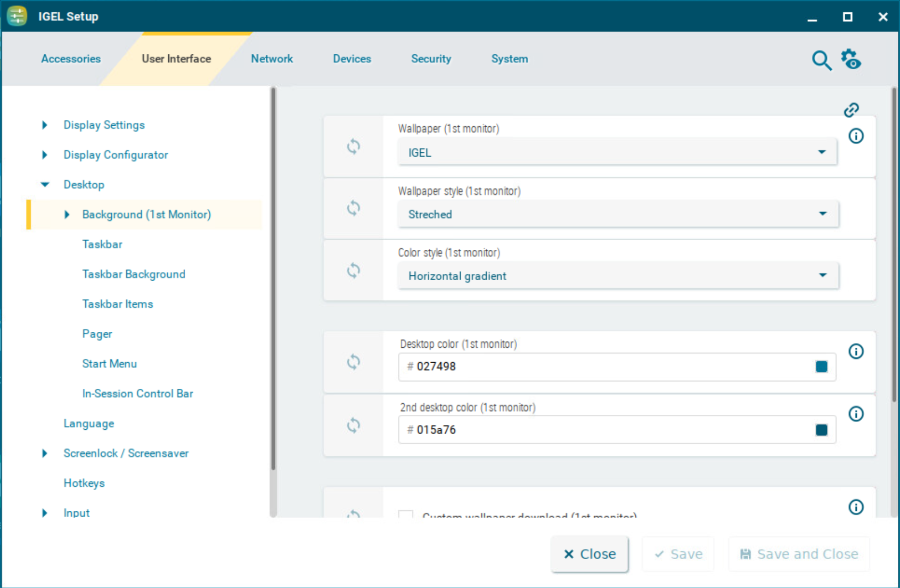This screenshot has height=588, width=900.
Task: Open the Desktop color swatch picker
Action: point(821,366)
